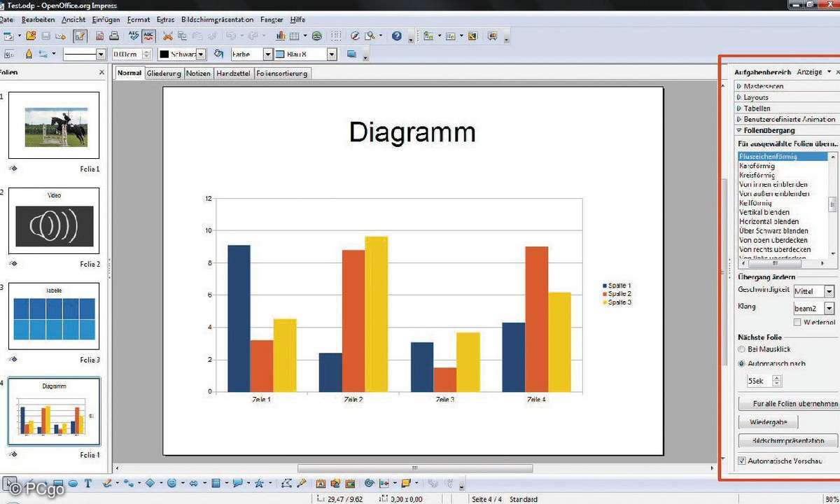Screen dimensions: 840x504
Task: Collapse the Folienübergang section
Action: (x=769, y=130)
